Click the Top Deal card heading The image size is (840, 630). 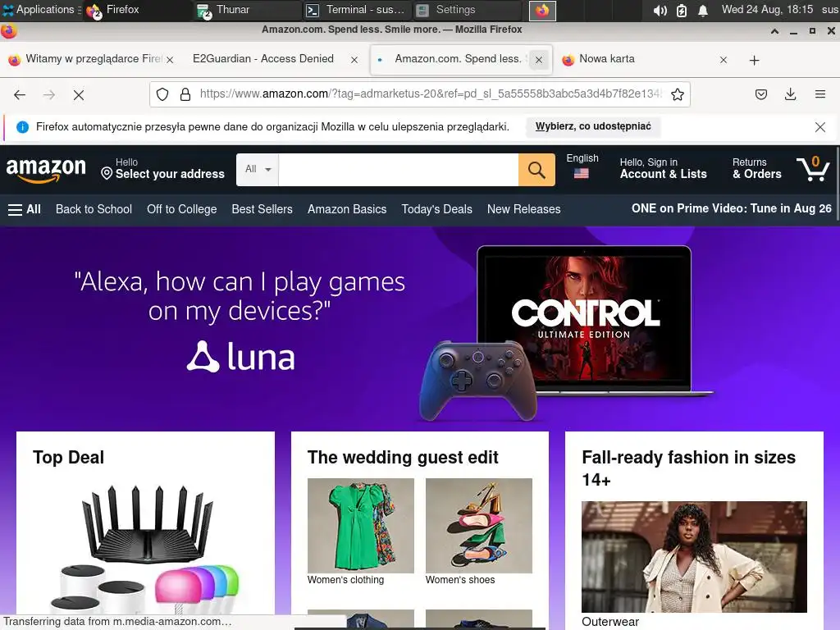[69, 458]
